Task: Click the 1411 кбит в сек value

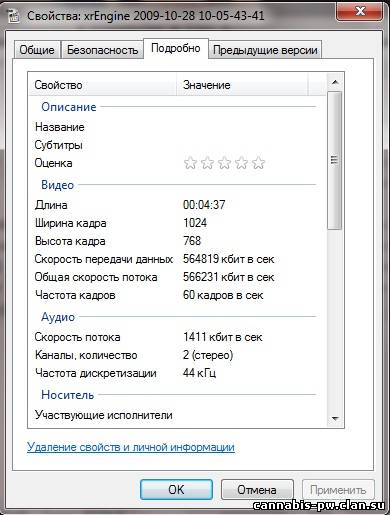Action: pos(223,337)
